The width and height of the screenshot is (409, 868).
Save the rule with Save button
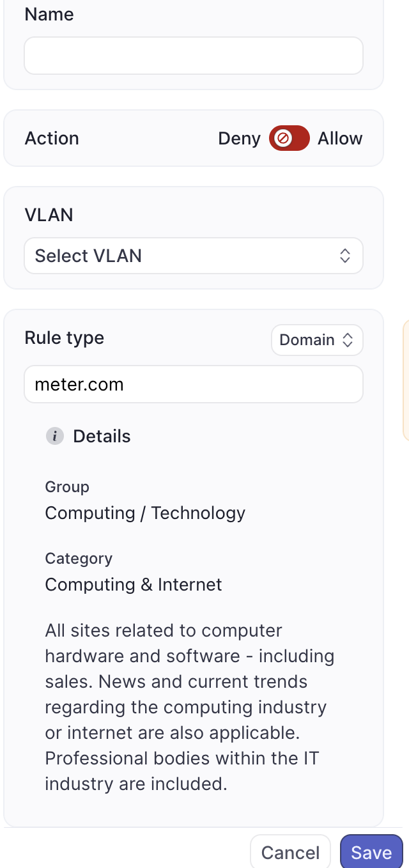pos(371,853)
